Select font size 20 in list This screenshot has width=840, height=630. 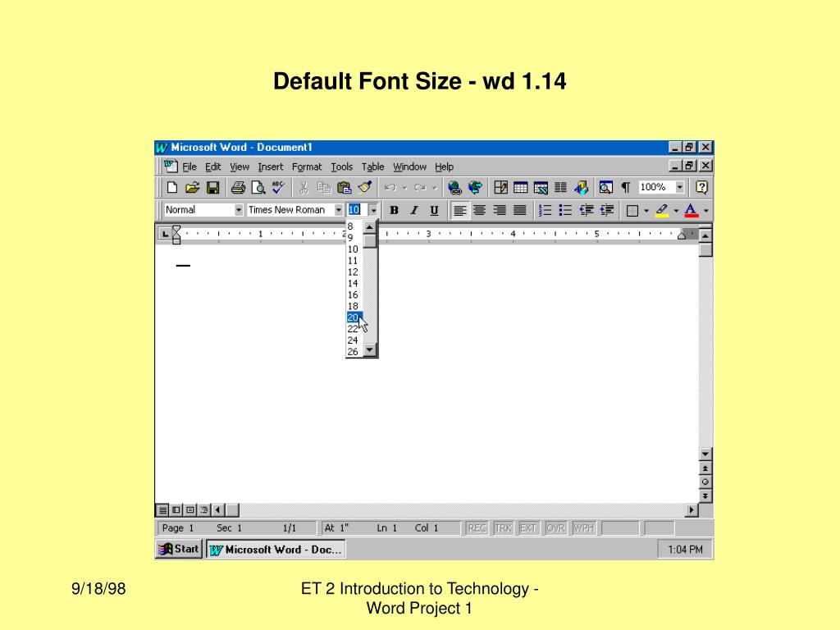(354, 317)
